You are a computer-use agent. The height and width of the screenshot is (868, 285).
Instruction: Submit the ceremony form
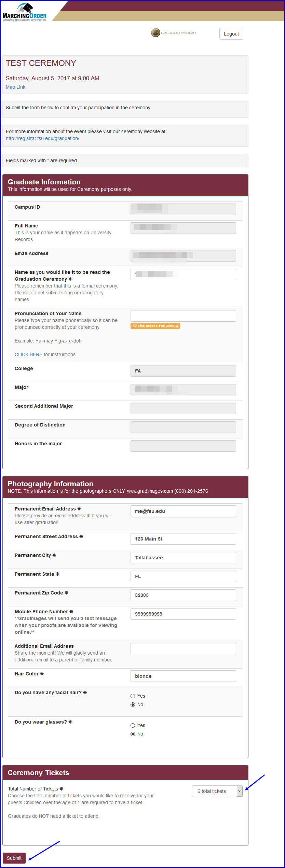coord(14,858)
